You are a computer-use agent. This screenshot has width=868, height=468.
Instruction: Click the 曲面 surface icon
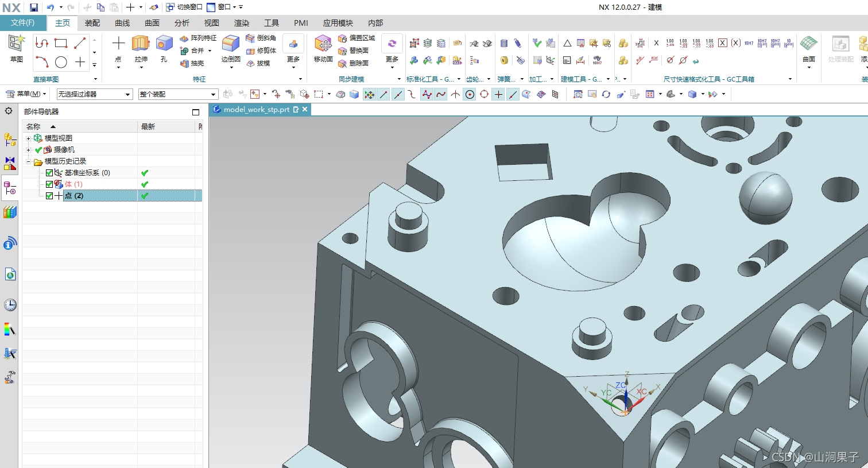click(809, 44)
